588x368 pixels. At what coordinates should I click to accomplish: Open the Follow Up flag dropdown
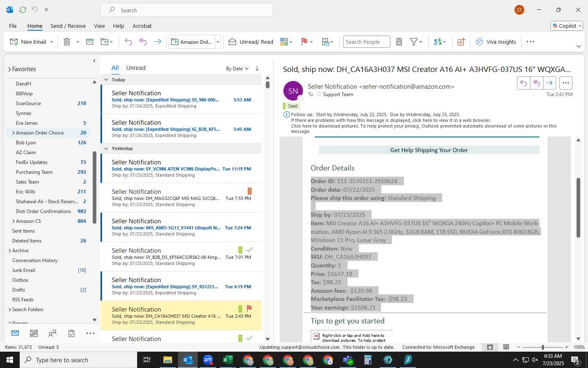307,42
